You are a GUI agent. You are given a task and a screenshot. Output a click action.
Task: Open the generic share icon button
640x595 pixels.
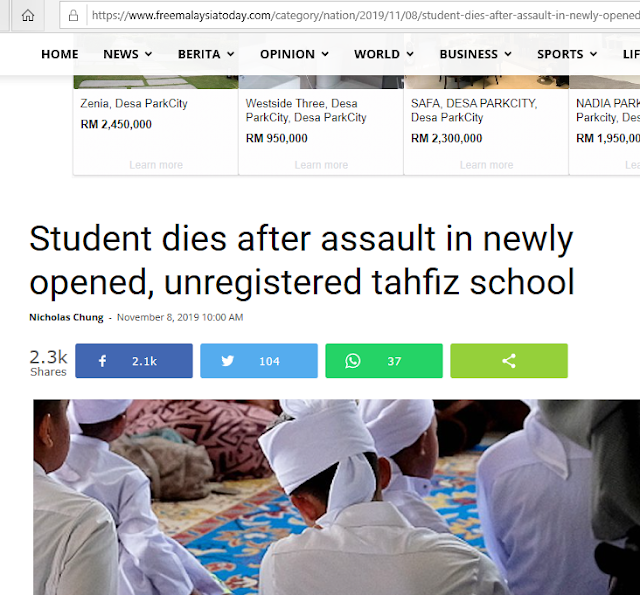pos(509,361)
